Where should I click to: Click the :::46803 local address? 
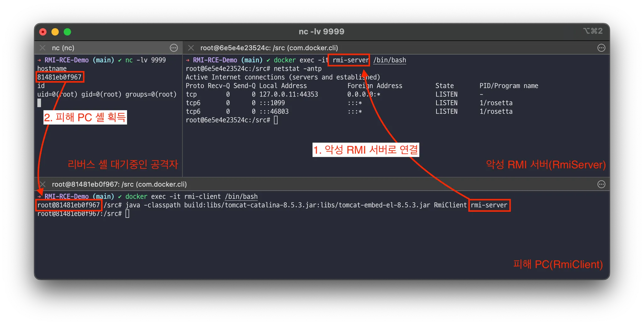tap(274, 111)
